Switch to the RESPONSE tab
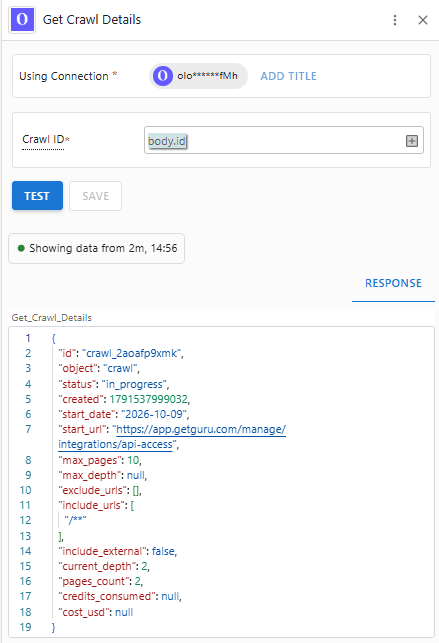 393,283
